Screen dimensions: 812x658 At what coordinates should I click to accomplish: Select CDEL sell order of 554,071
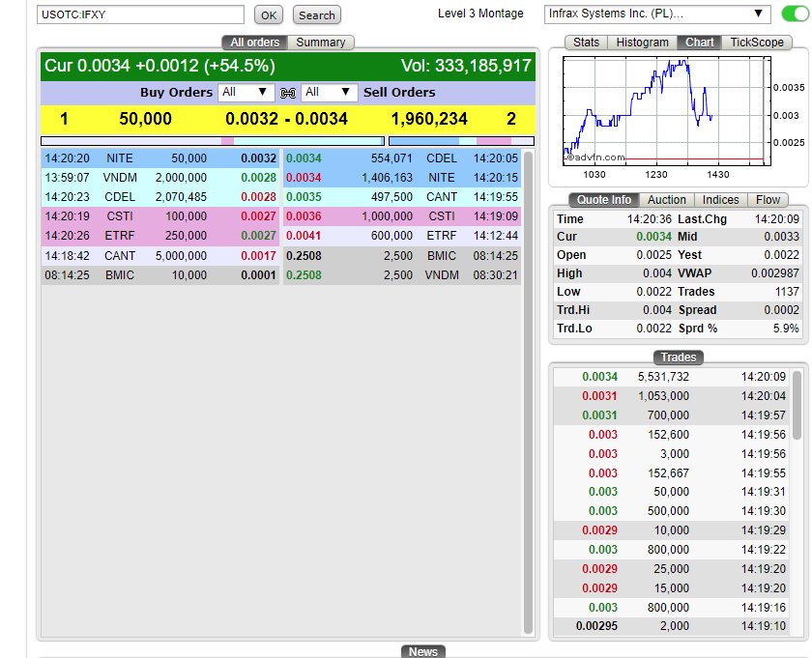[402, 158]
